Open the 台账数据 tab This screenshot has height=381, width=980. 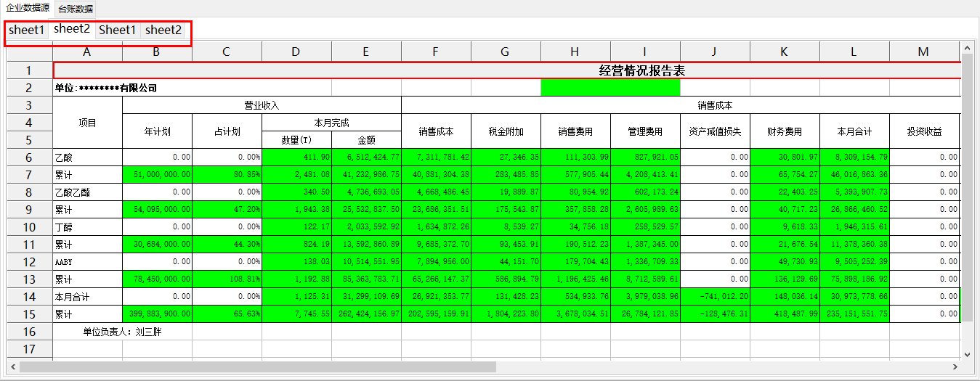click(76, 9)
